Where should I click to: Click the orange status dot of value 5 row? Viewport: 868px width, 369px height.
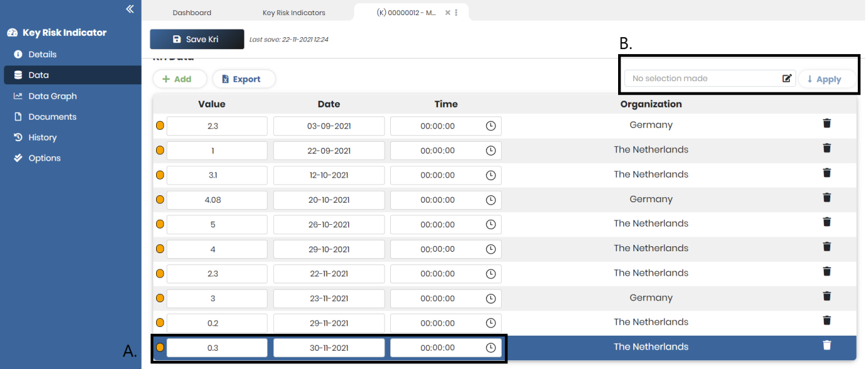160,224
